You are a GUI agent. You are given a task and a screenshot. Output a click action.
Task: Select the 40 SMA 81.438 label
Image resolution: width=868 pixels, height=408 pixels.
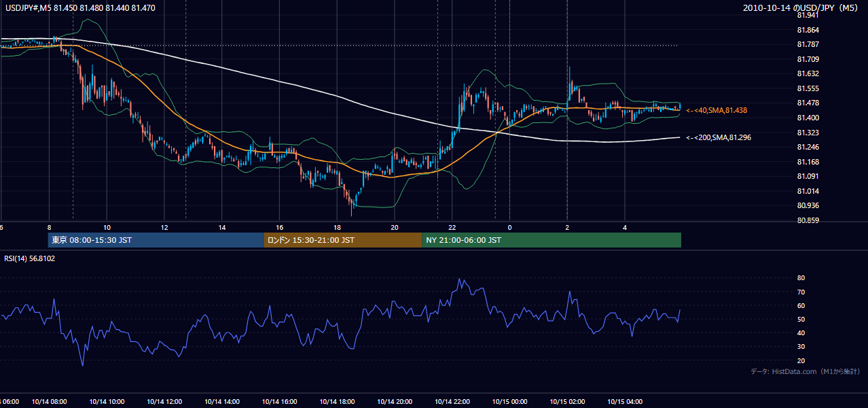[x=717, y=110]
